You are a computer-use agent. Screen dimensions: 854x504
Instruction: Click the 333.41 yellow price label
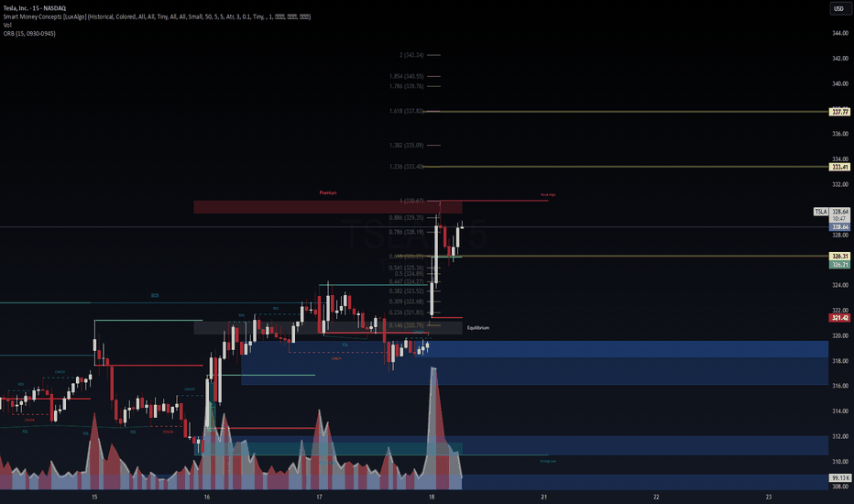pyautogui.click(x=839, y=167)
